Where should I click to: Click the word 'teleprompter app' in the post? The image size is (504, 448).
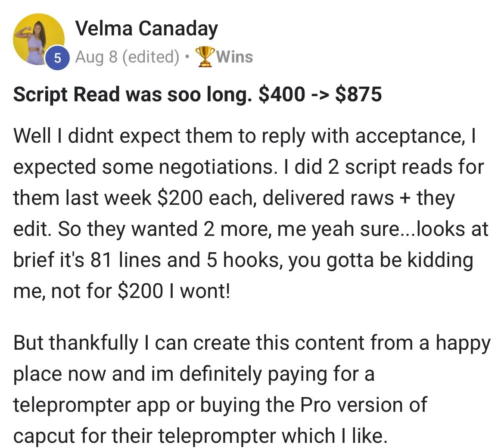[x=91, y=405]
